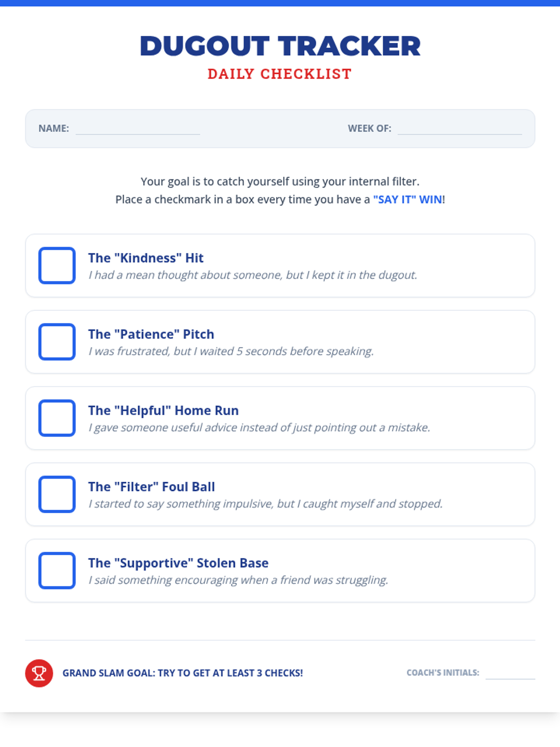Click the Daily Checklist subtitle
Screen dimensions: 560x747
pos(280,74)
